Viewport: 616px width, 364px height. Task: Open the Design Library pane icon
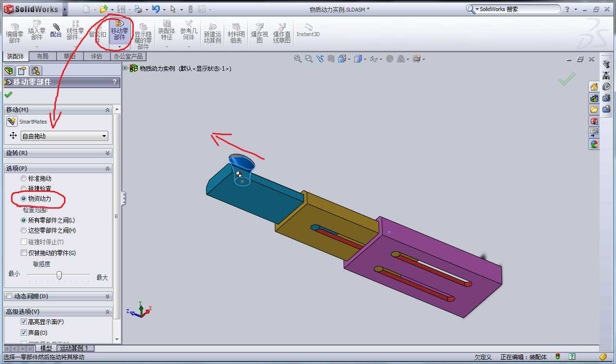pos(594,98)
